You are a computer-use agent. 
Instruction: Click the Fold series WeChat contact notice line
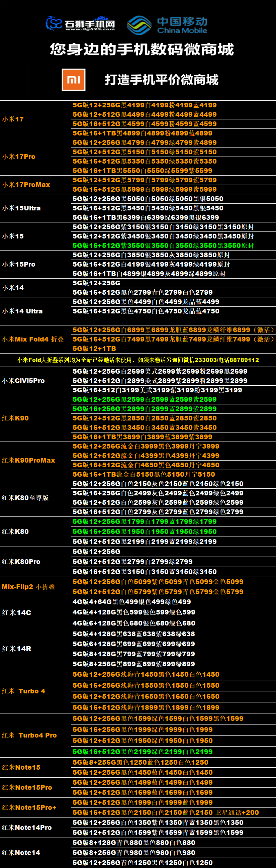(138, 360)
